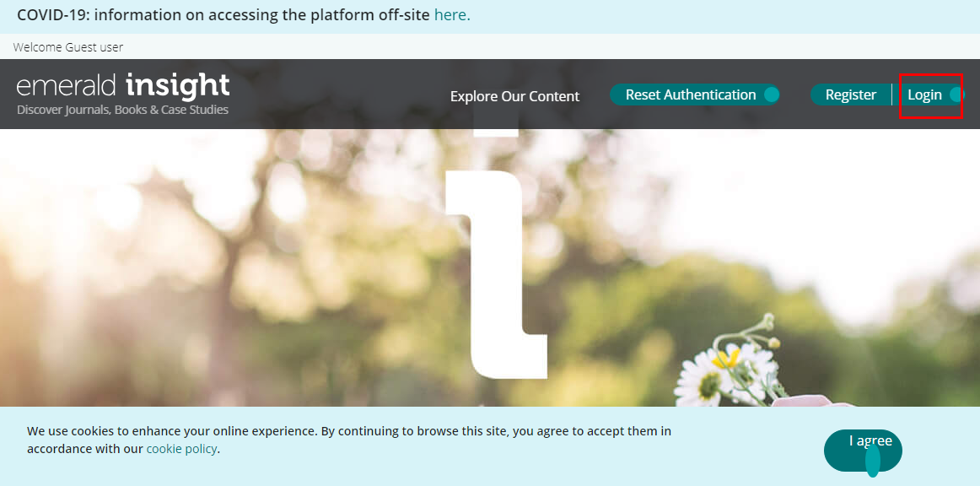
Task: Open the Register page
Action: (850, 94)
